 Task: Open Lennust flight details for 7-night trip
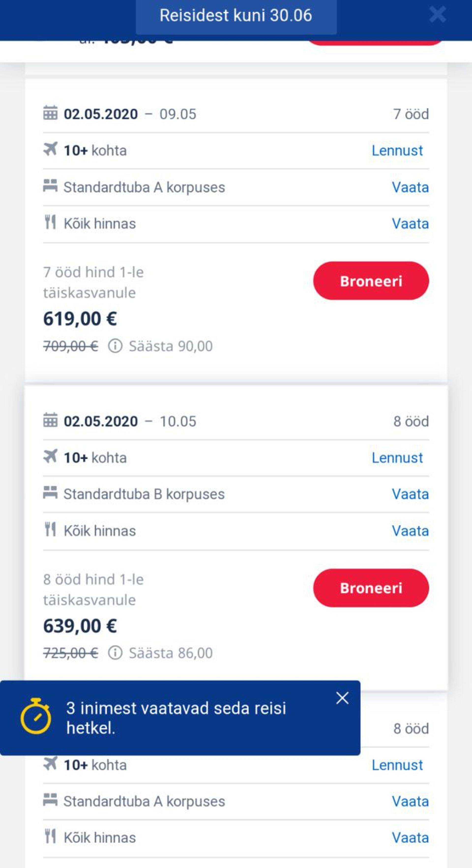pos(397,151)
